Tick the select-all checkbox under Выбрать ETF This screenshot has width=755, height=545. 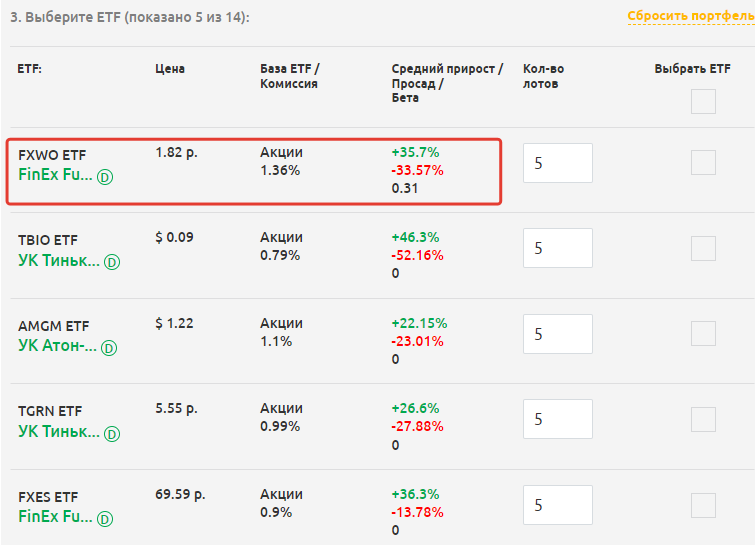pos(703,101)
